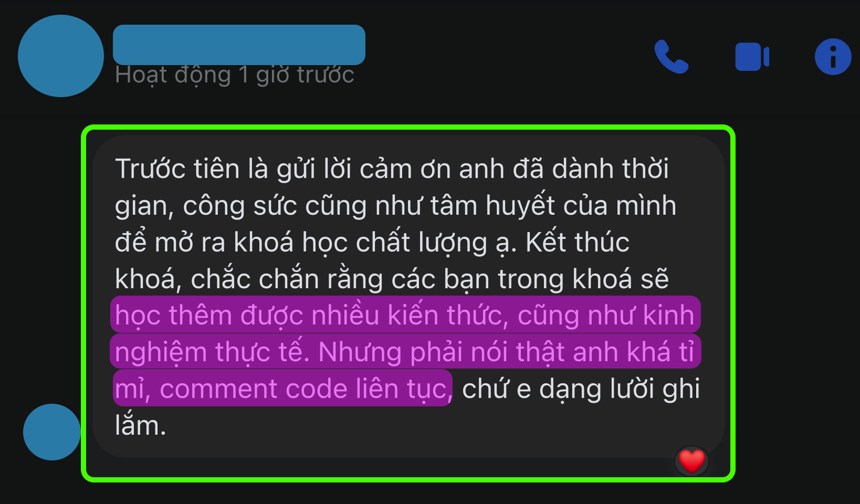Open contact name bar in header
This screenshot has height=504, width=860.
pyautogui.click(x=239, y=45)
